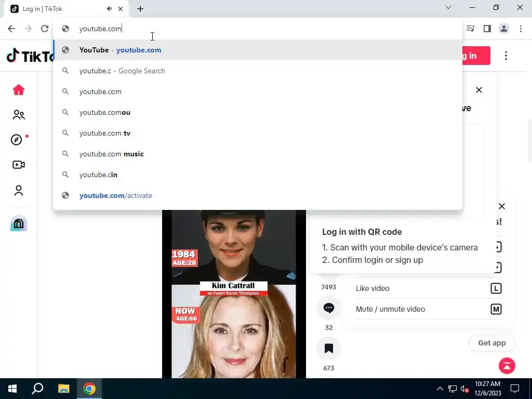Click the M shortcut key icon
Screen dimensions: 532x399
click(496, 309)
